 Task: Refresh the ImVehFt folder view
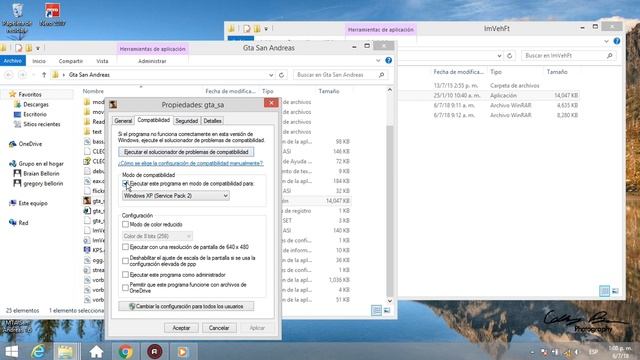[509, 56]
